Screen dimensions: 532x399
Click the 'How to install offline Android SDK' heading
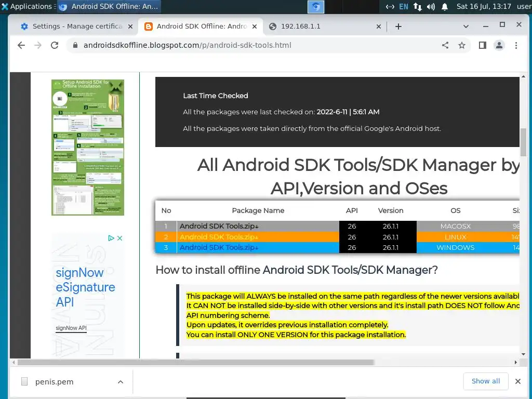(297, 270)
